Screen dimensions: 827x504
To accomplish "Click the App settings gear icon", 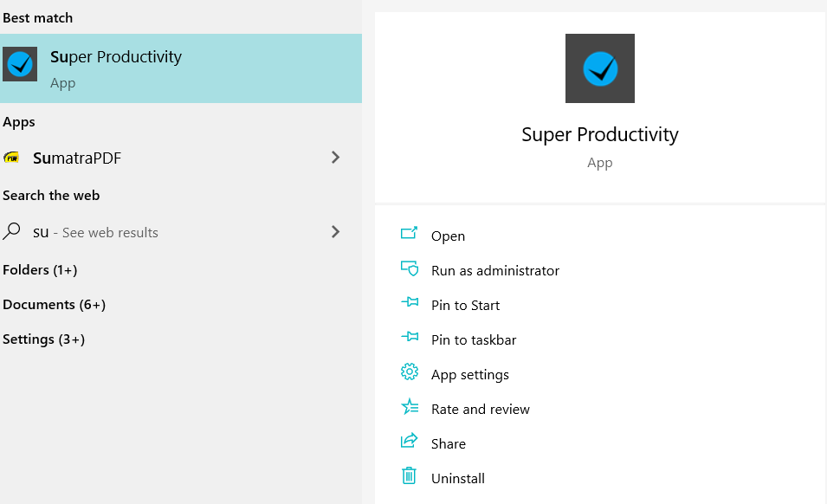I will click(410, 373).
